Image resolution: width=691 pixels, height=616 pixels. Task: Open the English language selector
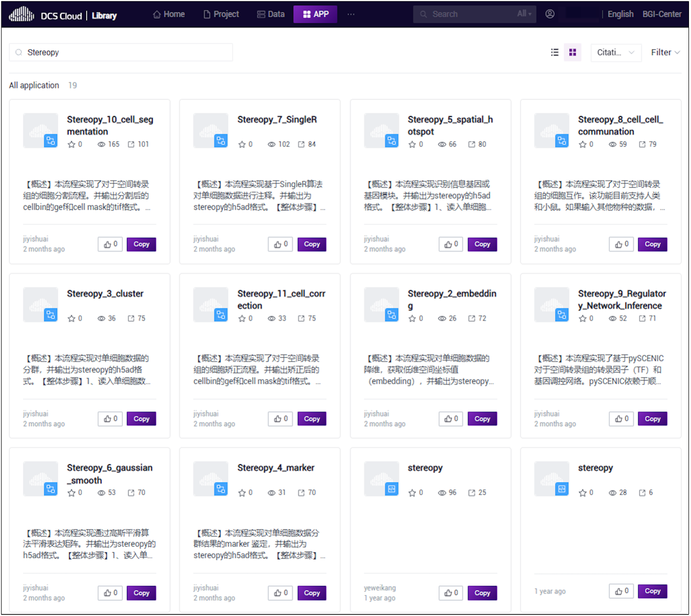click(620, 14)
